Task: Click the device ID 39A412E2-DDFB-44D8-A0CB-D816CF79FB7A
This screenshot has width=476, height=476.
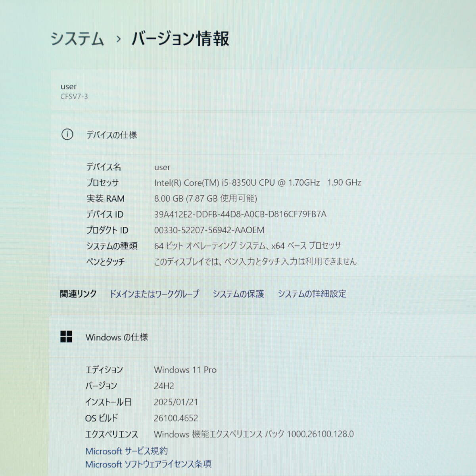Action: click(240, 214)
